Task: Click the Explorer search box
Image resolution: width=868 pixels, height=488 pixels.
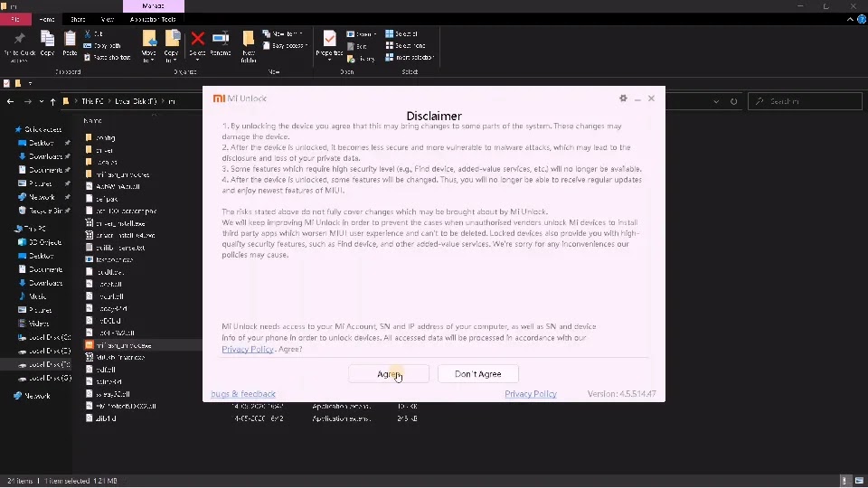Action: [805, 101]
